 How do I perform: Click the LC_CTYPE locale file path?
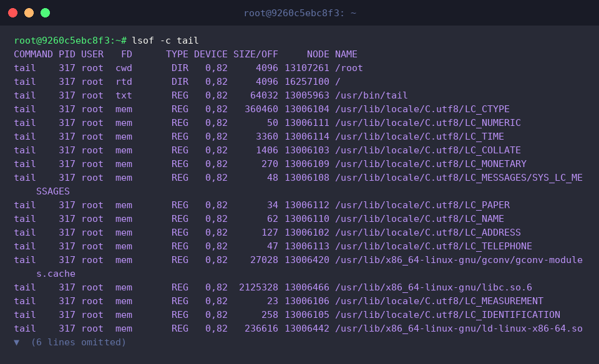tap(422, 109)
